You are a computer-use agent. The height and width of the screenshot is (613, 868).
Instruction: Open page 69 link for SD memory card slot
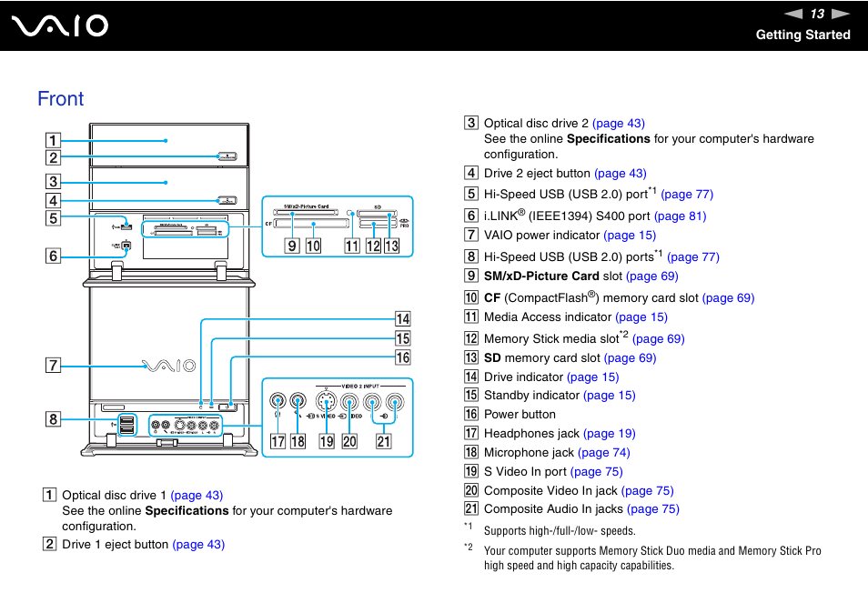630,358
